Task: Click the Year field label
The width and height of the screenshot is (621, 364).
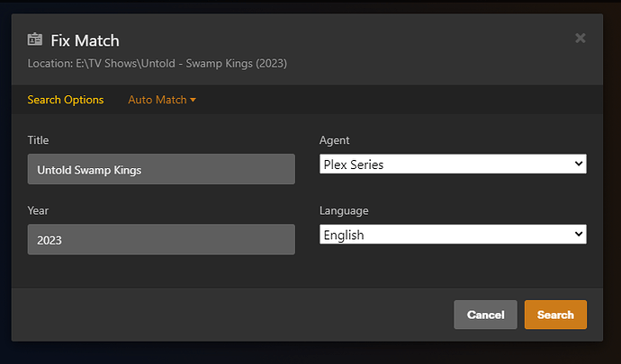Action: [39, 210]
